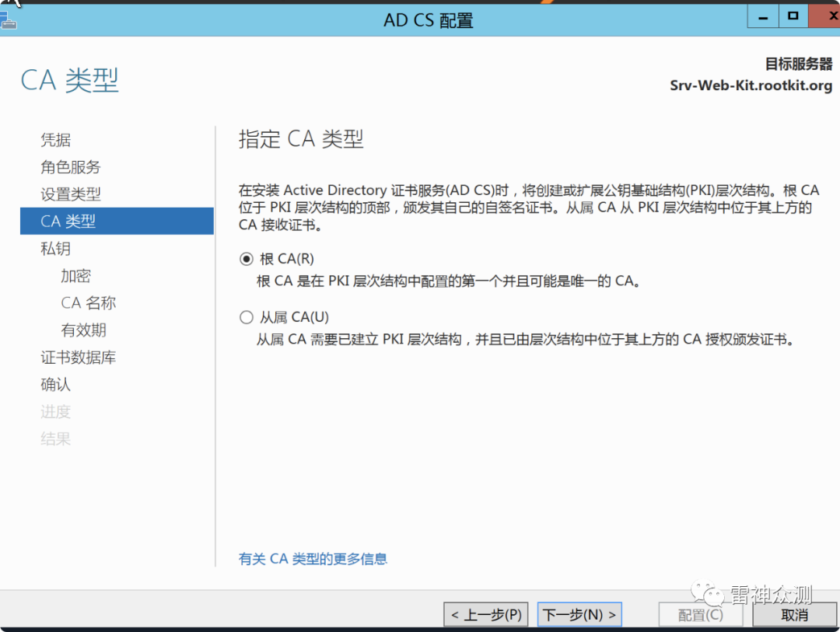Click the 上一步(P) button

(x=486, y=614)
